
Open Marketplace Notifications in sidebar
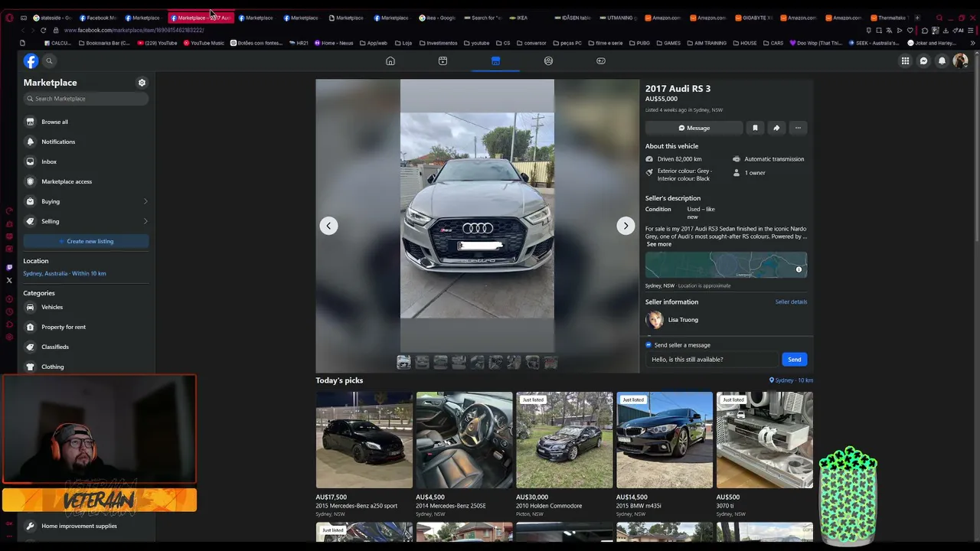click(x=86, y=142)
